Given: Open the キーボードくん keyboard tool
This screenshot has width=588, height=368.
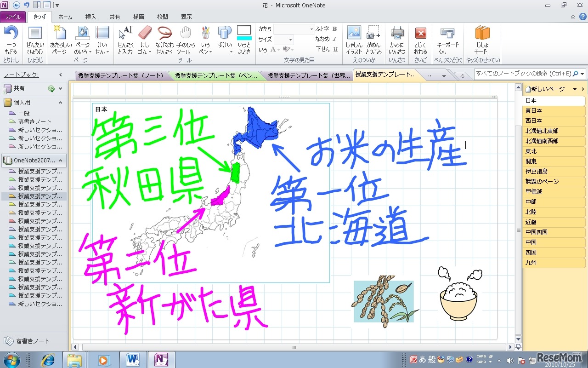Looking at the screenshot, I should (x=447, y=33).
